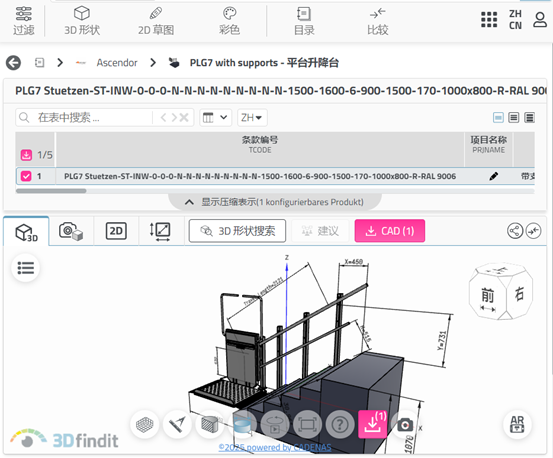Share the part via share icon
Viewport: 553px width, 458px height.
(515, 231)
